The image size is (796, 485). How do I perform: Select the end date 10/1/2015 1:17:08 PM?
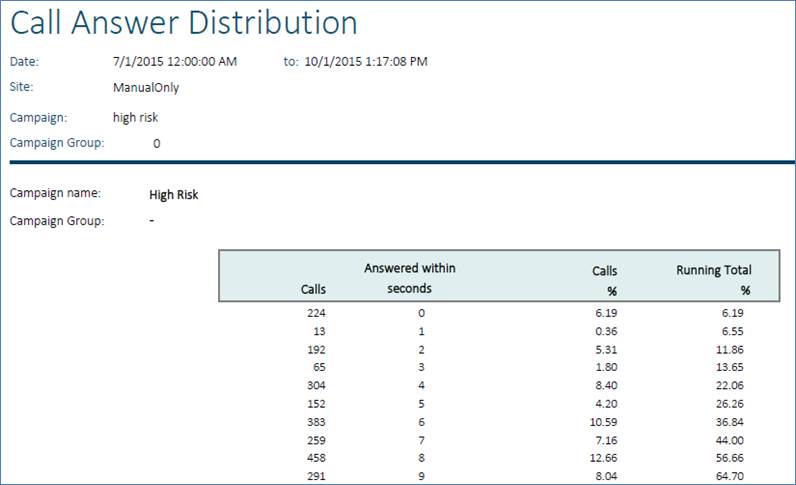(365, 62)
